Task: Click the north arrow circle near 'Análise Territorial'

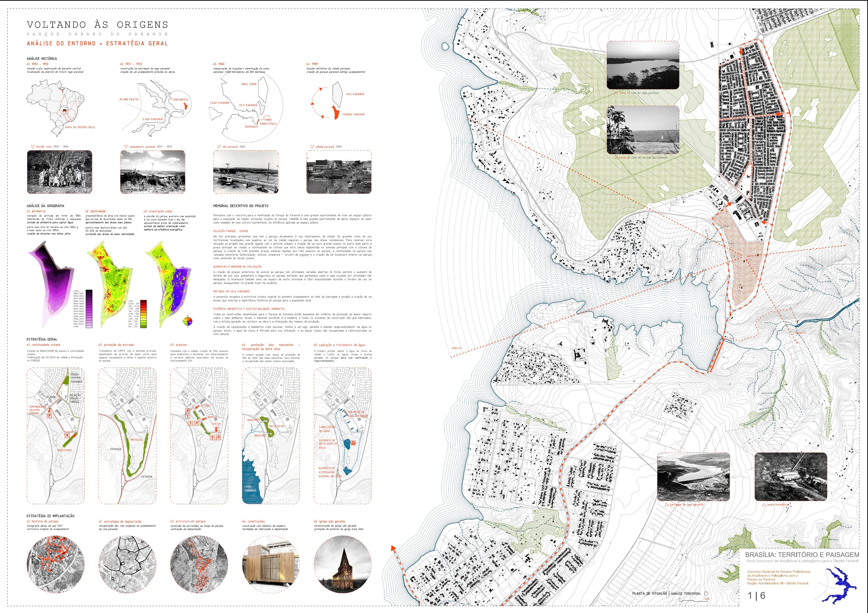Action: pos(706,593)
